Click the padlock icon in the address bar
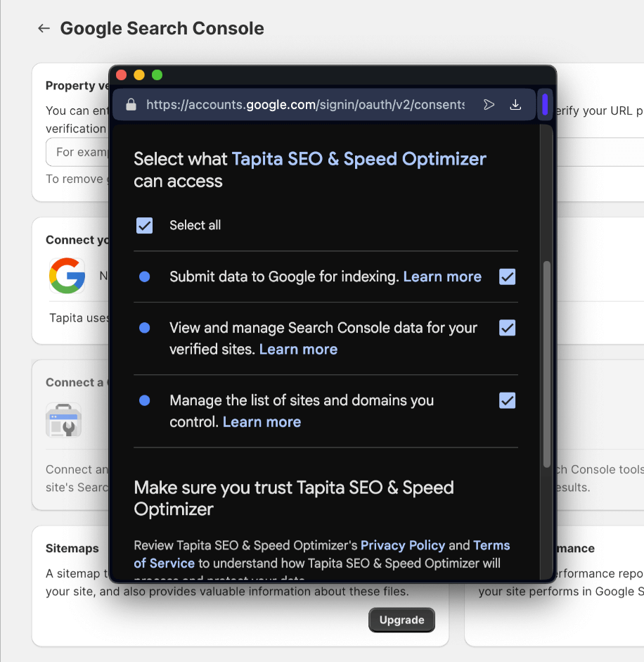Screen dimensions: 644x662 click(x=131, y=104)
